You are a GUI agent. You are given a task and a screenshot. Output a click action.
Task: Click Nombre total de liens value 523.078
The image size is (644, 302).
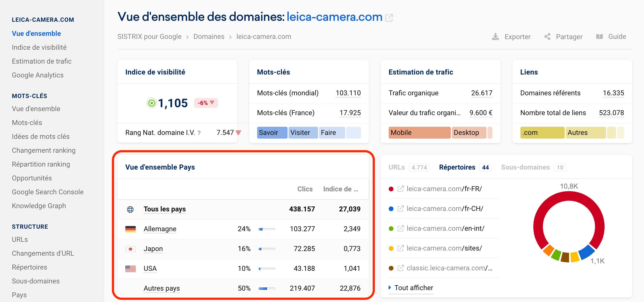(612, 113)
